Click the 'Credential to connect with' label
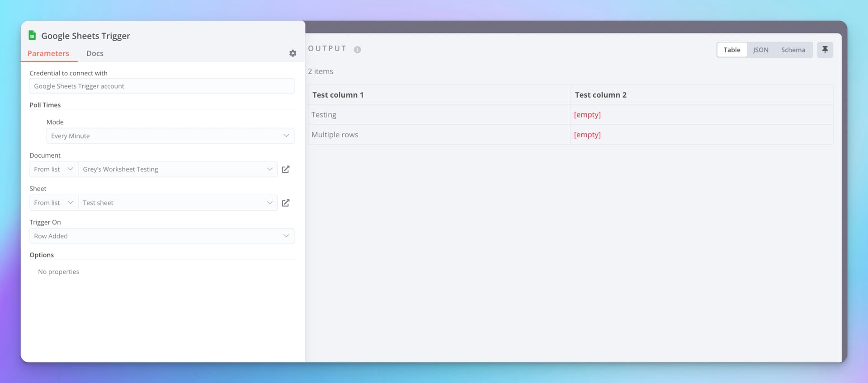This screenshot has height=383, width=868. 69,73
